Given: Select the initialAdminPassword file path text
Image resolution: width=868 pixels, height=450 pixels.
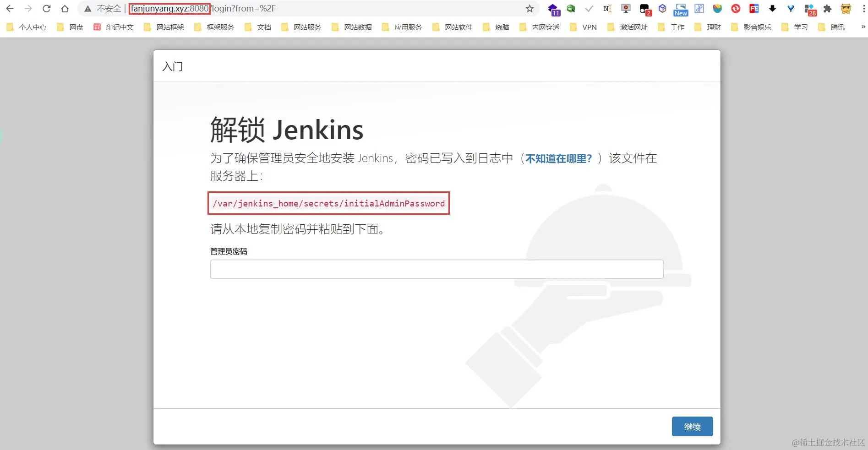Looking at the screenshot, I should pyautogui.click(x=328, y=203).
